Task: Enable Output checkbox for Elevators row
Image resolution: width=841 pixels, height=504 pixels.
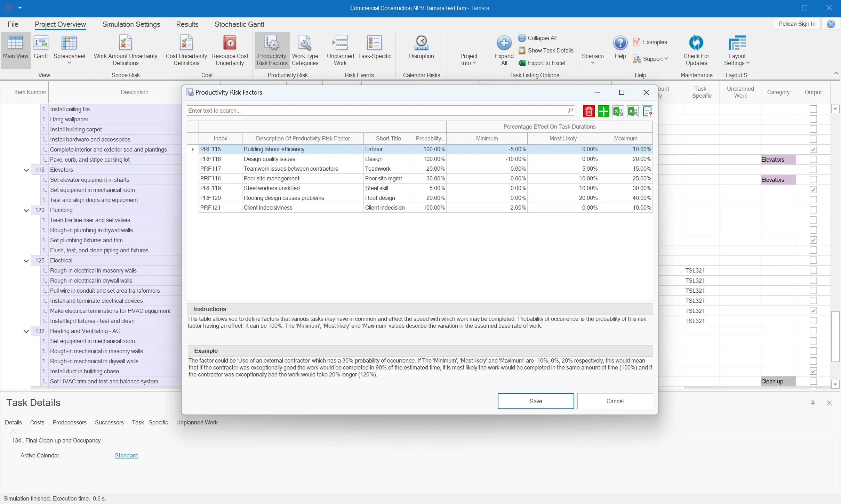Action: (813, 170)
